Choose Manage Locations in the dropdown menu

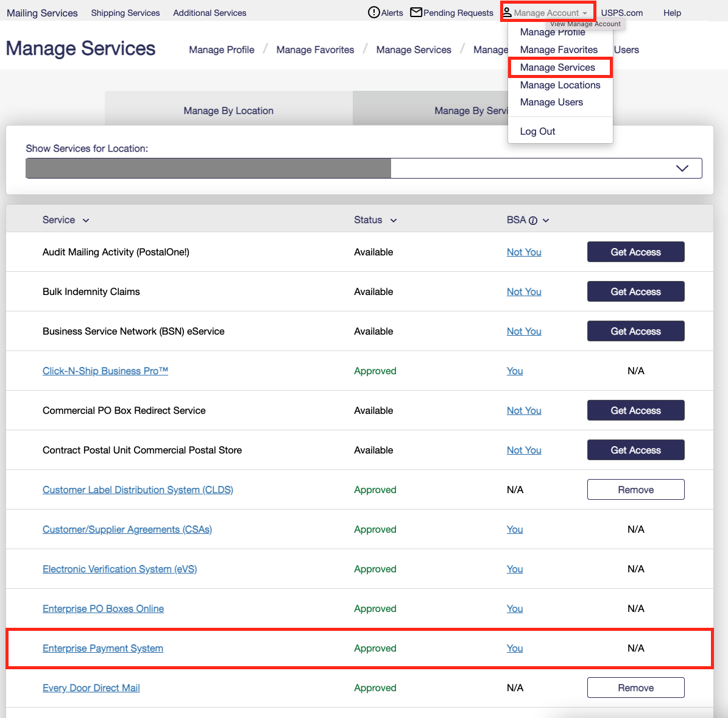(560, 85)
